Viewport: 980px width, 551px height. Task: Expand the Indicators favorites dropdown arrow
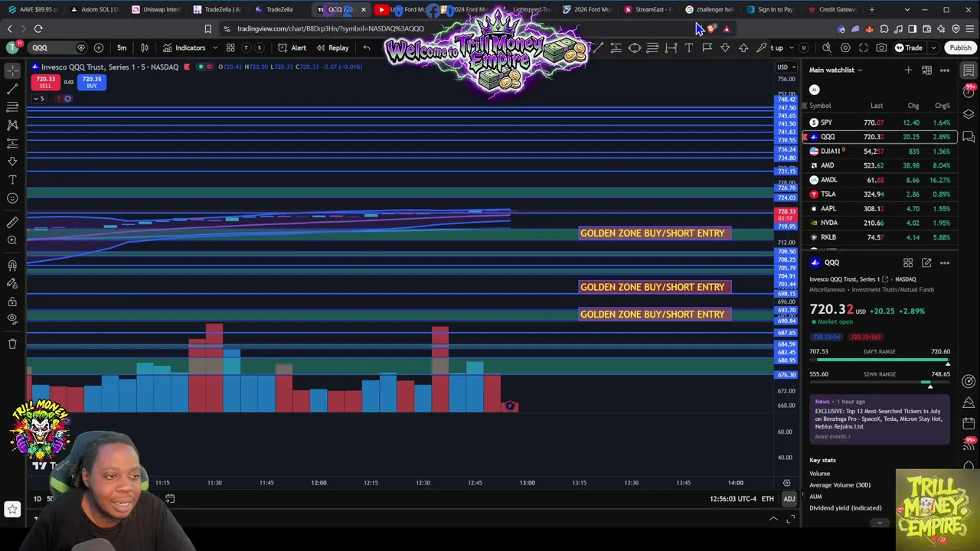tap(215, 47)
